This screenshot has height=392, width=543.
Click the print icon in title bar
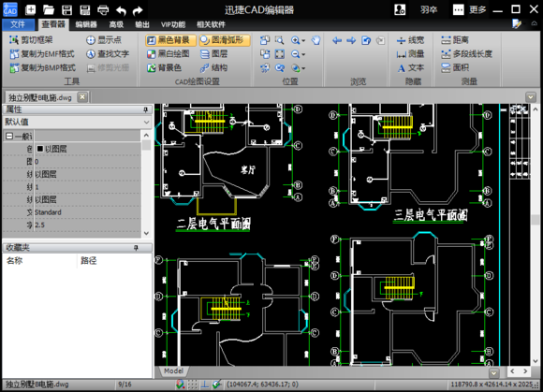(x=103, y=10)
